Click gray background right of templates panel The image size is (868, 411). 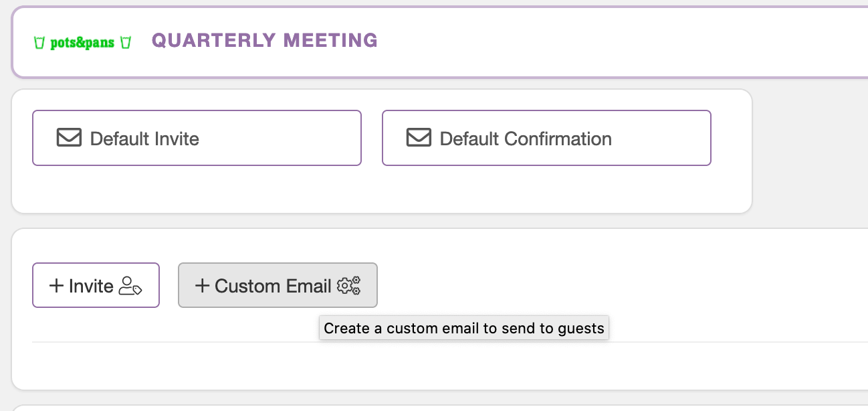coord(810,152)
